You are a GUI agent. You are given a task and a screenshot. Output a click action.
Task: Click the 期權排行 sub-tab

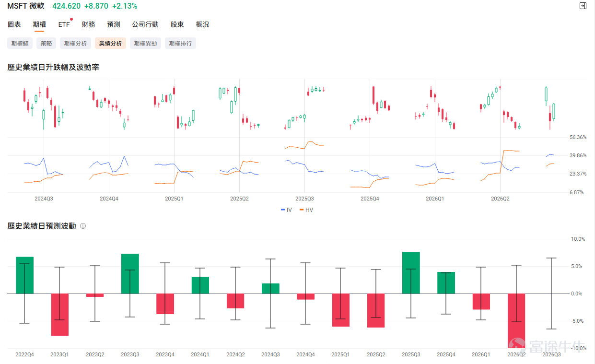pyautogui.click(x=180, y=43)
